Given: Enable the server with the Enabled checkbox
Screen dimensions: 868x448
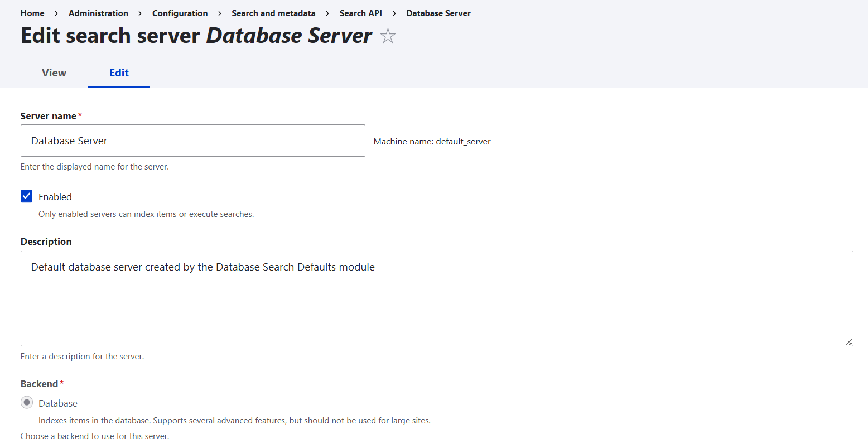Looking at the screenshot, I should tap(26, 196).
